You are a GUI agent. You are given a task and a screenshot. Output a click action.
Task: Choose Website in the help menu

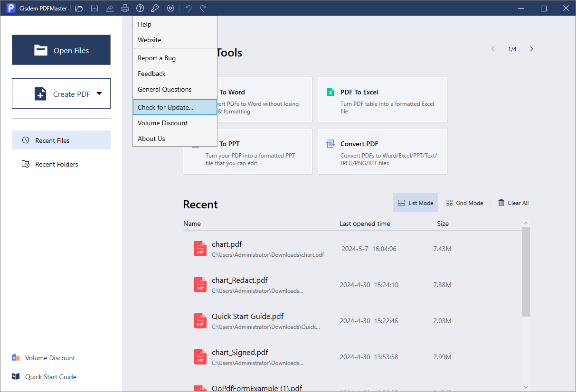point(175,40)
